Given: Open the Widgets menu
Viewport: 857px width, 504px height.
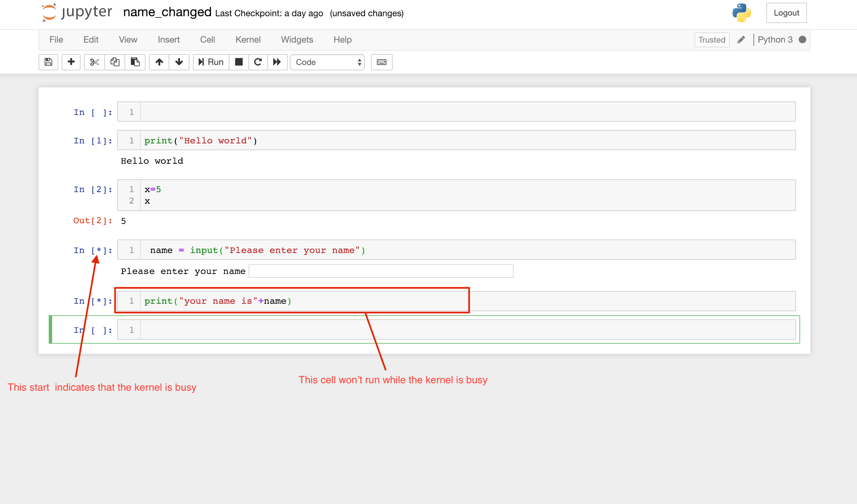Looking at the screenshot, I should click(297, 40).
